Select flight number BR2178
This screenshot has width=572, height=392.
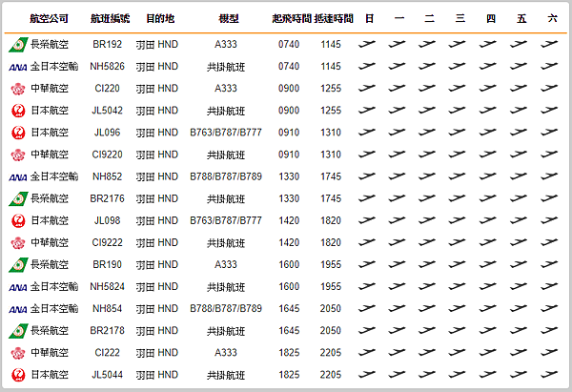(x=107, y=330)
